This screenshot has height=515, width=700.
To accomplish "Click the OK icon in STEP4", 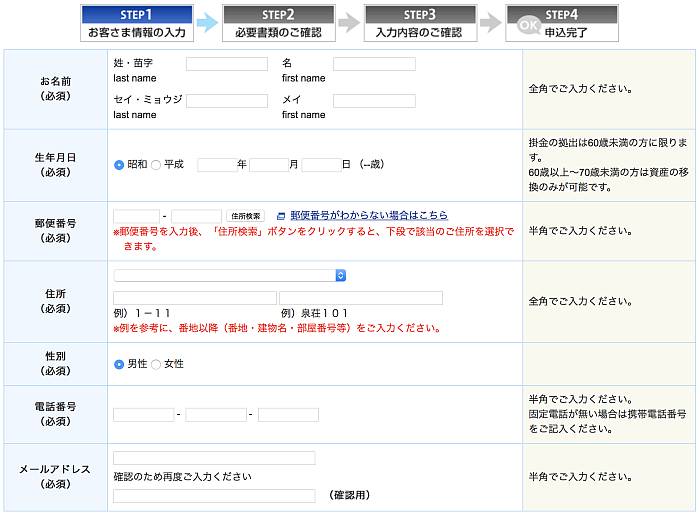I will click(529, 23).
